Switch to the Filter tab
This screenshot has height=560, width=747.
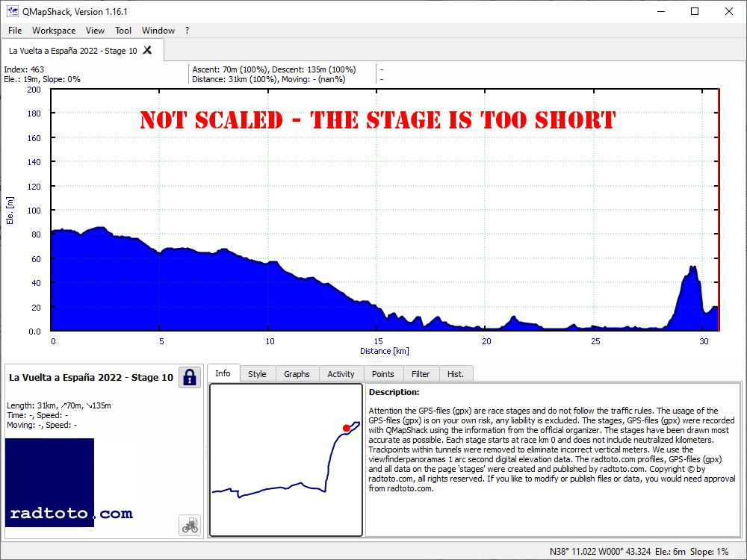click(421, 374)
